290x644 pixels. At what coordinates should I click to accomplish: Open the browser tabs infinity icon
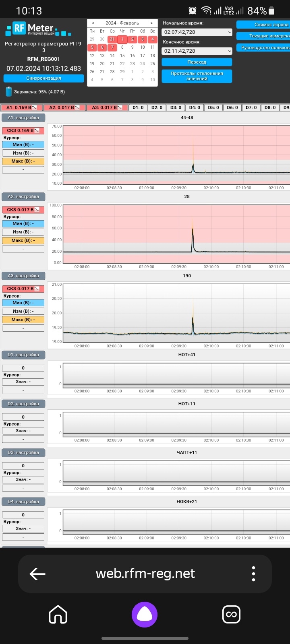tap(231, 615)
